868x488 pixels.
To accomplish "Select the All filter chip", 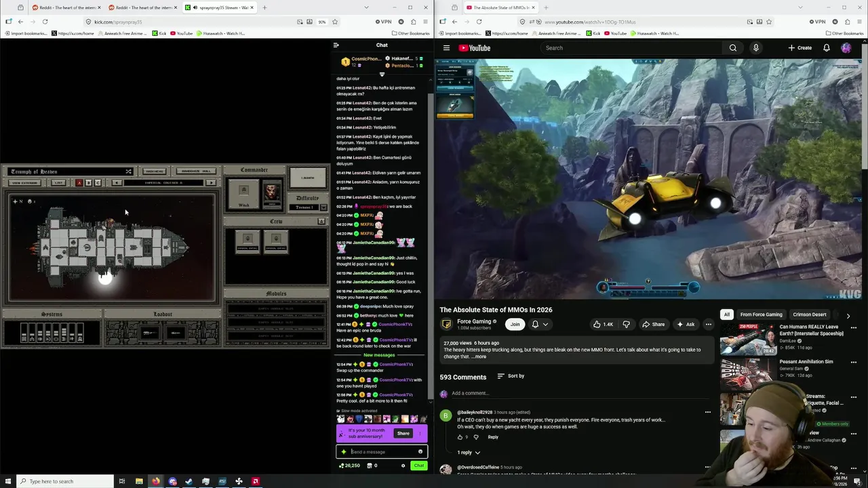I will 727,314.
